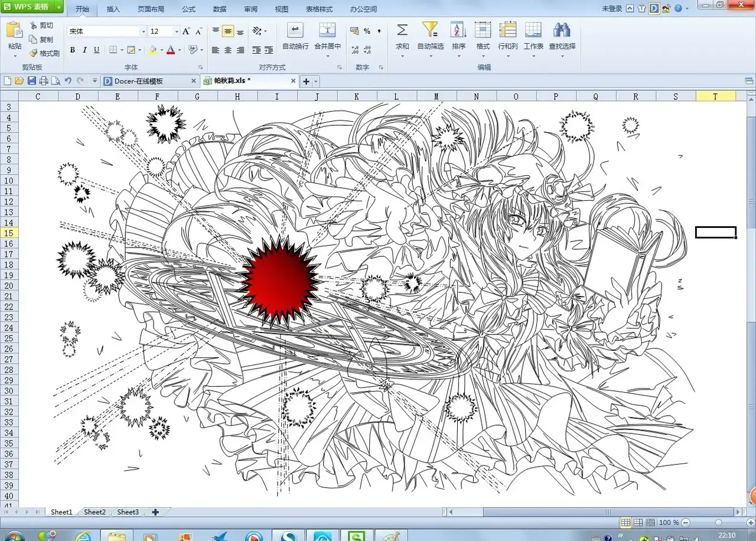Click the wrap text (自动换行) icon

[295, 30]
